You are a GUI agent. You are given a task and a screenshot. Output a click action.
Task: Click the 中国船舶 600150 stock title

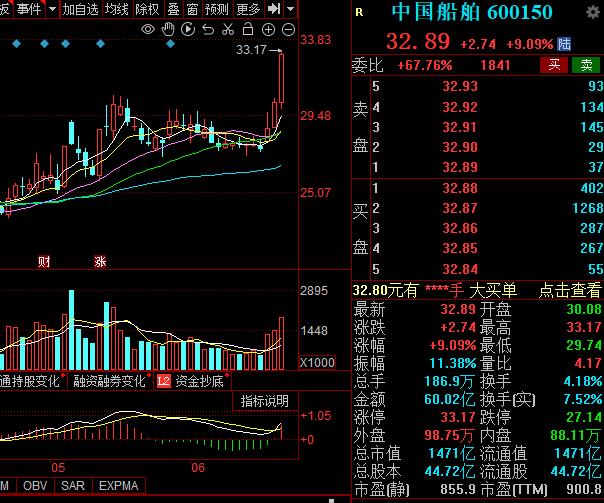tap(472, 12)
